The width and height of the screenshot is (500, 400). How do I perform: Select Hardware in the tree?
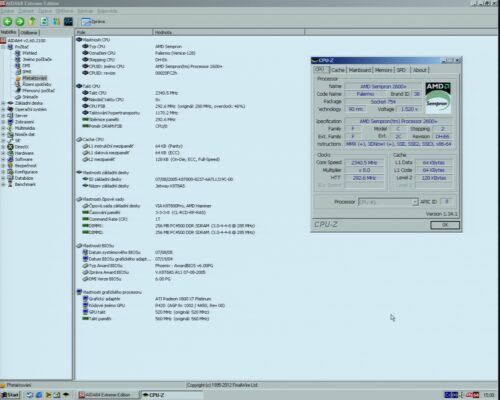(24, 153)
